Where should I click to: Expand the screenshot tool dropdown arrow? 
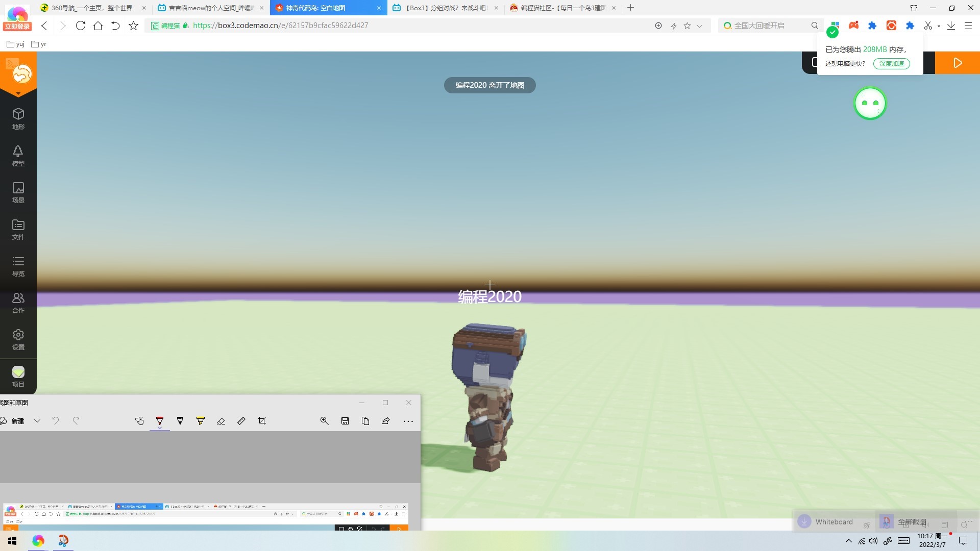tap(939, 26)
